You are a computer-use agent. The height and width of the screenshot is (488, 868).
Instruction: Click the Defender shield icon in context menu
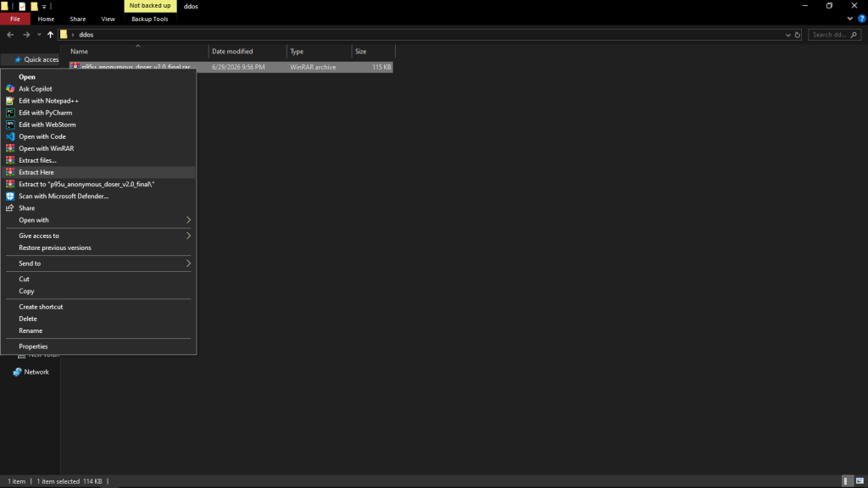coord(10,196)
